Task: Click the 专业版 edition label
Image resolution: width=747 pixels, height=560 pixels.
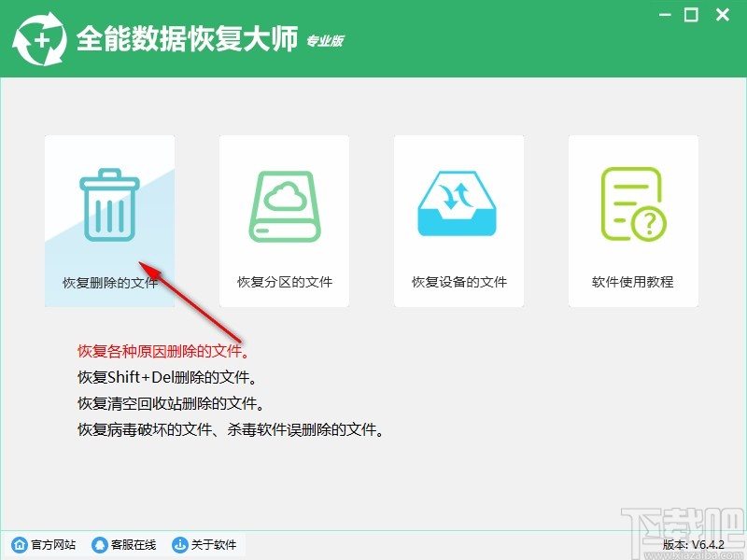Action: tap(325, 41)
